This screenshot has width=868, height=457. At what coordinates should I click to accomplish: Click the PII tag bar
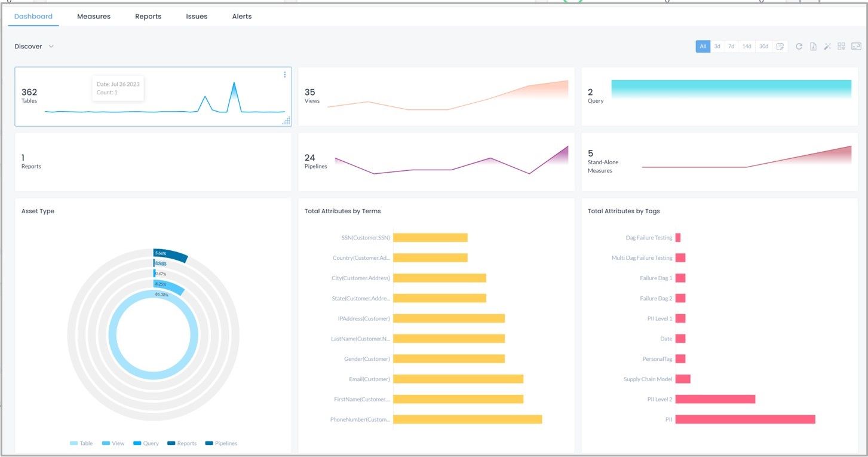point(746,419)
